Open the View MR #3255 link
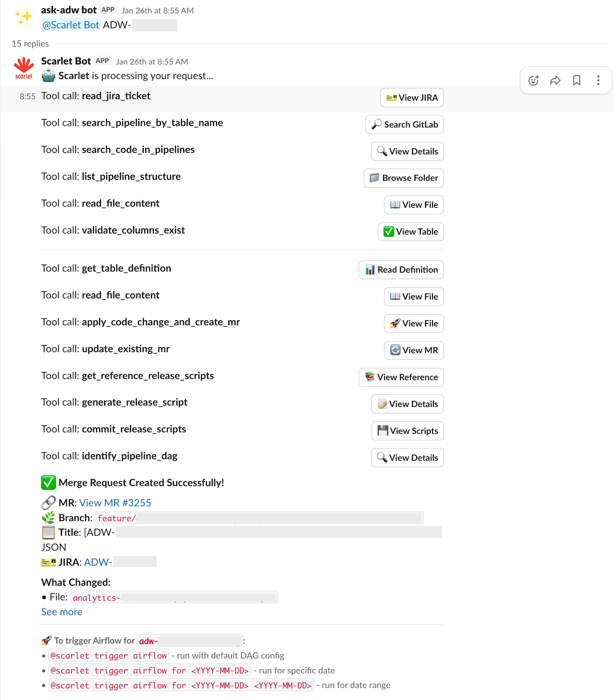 click(x=115, y=503)
